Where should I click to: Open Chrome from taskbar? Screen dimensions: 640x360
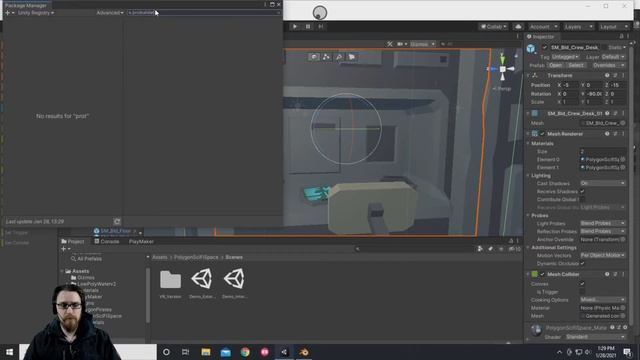(x=245, y=352)
